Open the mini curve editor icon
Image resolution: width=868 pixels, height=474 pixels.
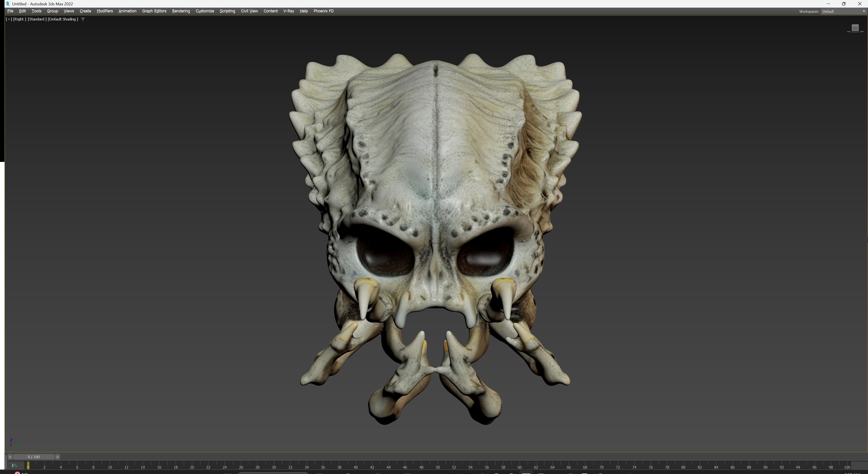pos(14,466)
